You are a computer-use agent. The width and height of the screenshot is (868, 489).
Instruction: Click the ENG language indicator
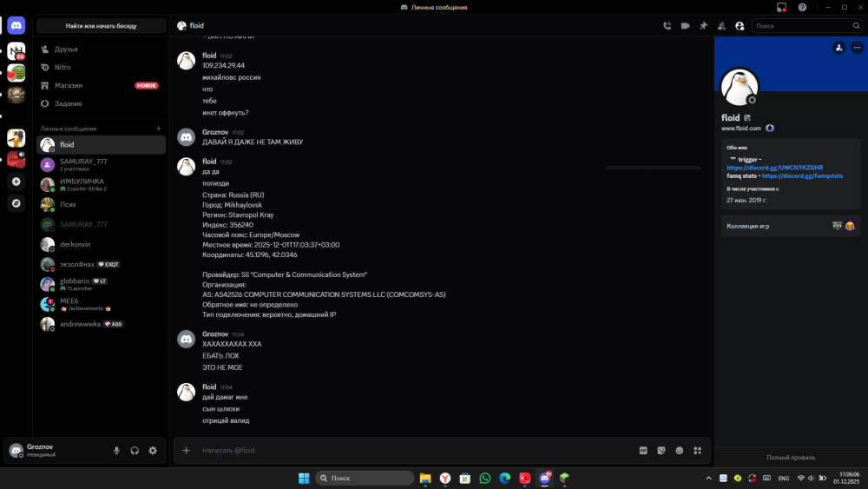click(x=783, y=478)
